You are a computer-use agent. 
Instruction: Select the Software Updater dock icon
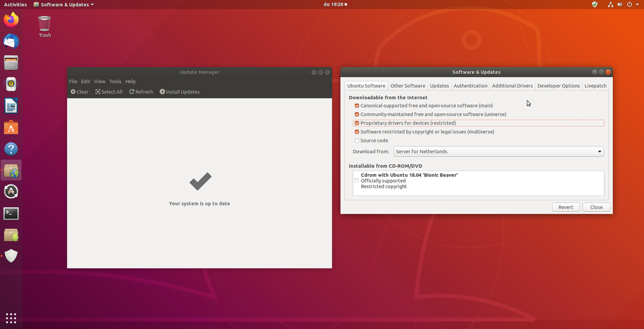pos(11,192)
